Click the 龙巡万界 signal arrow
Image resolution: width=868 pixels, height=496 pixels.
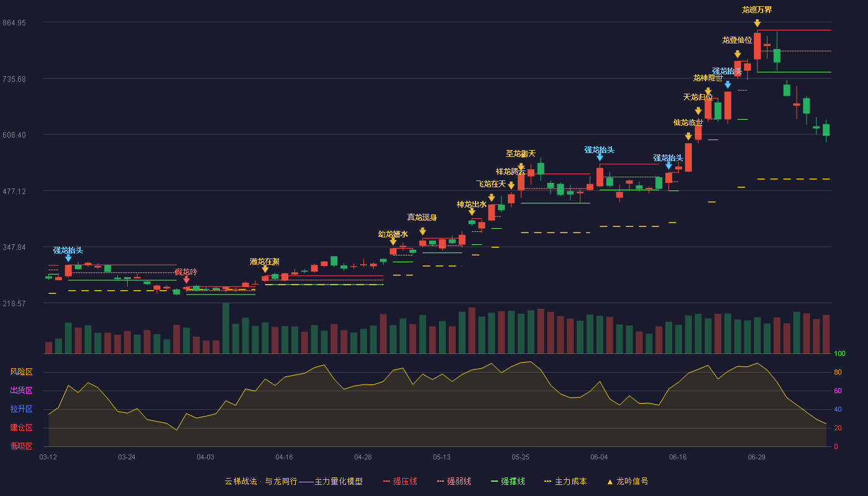click(x=757, y=24)
